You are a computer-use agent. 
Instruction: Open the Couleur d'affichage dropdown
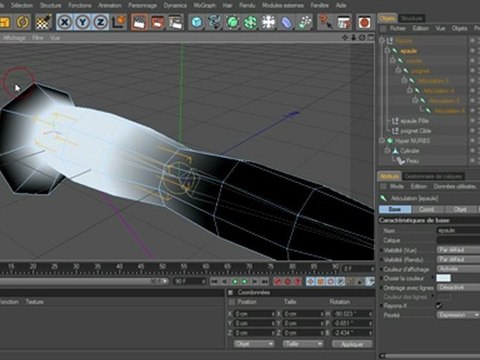pyautogui.click(x=458, y=269)
